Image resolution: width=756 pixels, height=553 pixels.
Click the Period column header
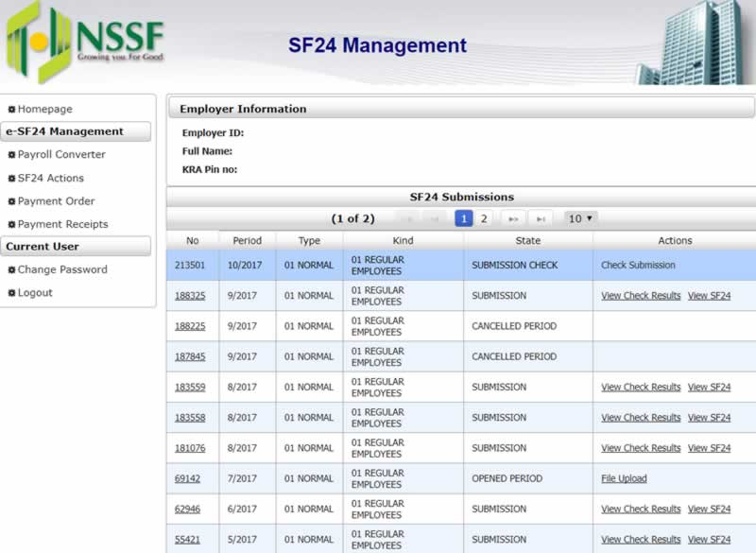pos(247,241)
